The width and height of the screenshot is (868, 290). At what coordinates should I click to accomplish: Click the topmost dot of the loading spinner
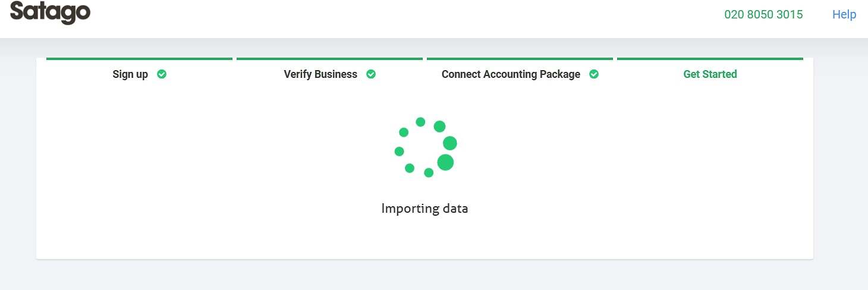tap(420, 122)
